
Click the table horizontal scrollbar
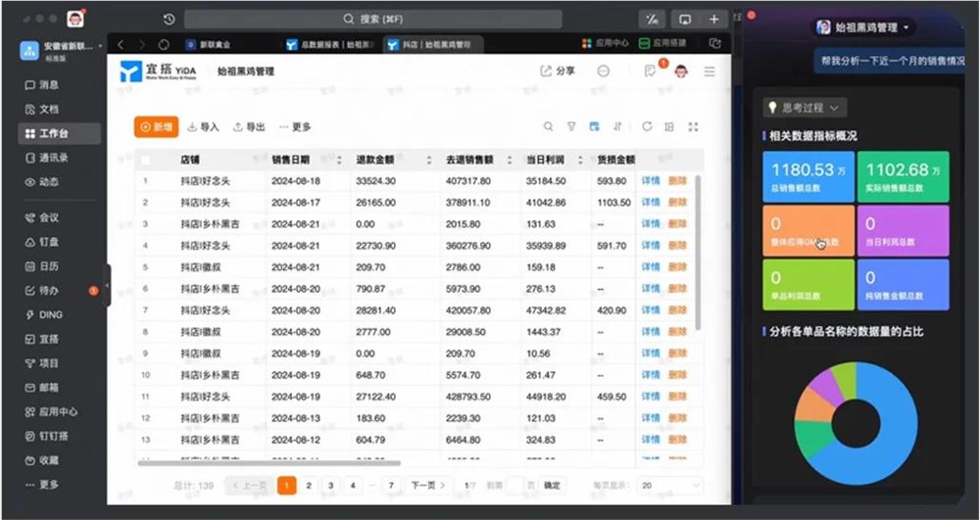click(269, 462)
